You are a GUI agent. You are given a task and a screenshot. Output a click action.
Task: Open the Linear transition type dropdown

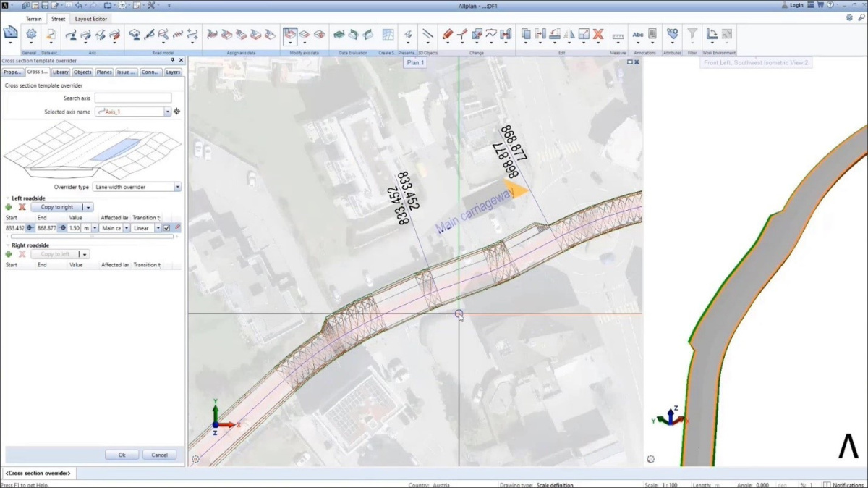[x=158, y=228]
